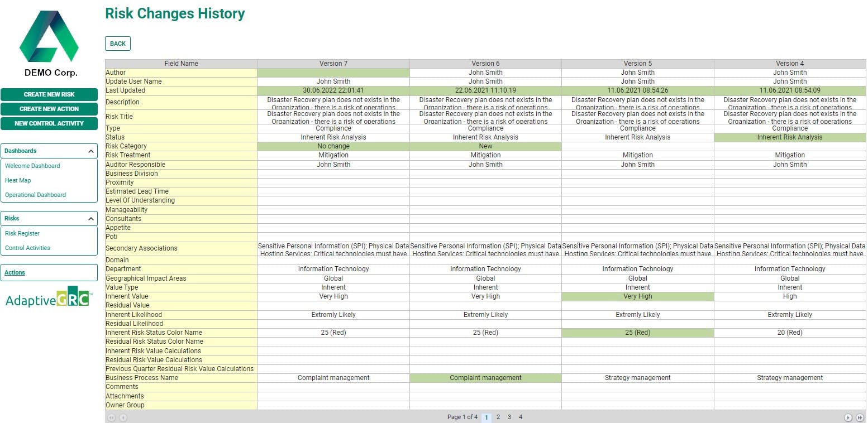
Task: Go to next page pagination icon
Action: [x=848, y=417]
